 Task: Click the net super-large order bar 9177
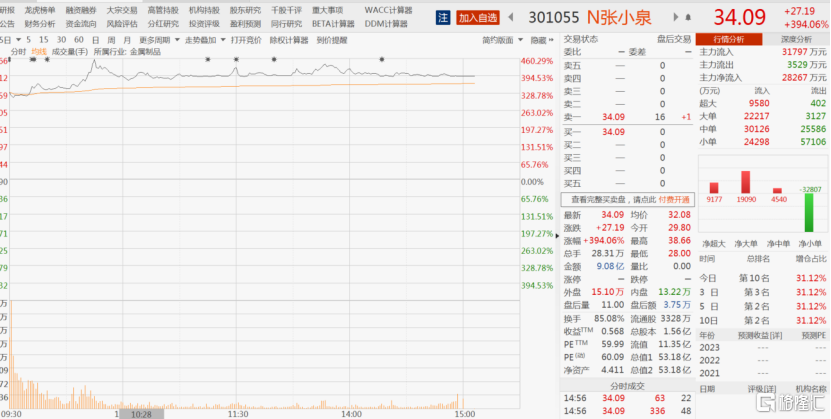click(714, 188)
